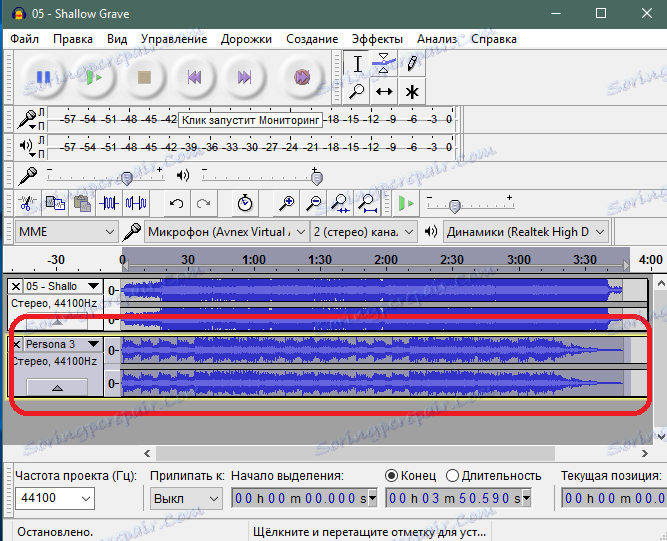Select the Envelope tool
Viewport: 667px width, 541px height.
point(384,64)
